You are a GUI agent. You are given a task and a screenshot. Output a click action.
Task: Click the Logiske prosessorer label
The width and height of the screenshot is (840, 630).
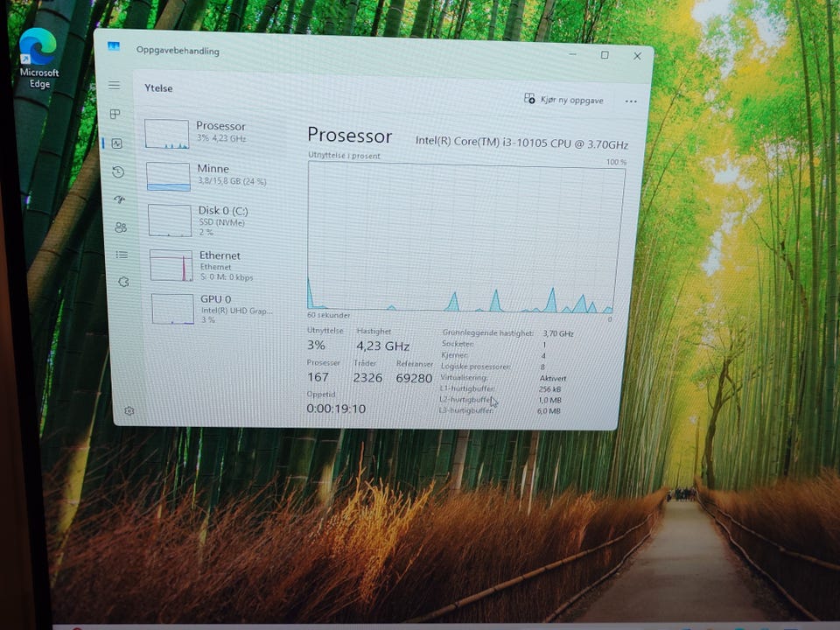[475, 367]
